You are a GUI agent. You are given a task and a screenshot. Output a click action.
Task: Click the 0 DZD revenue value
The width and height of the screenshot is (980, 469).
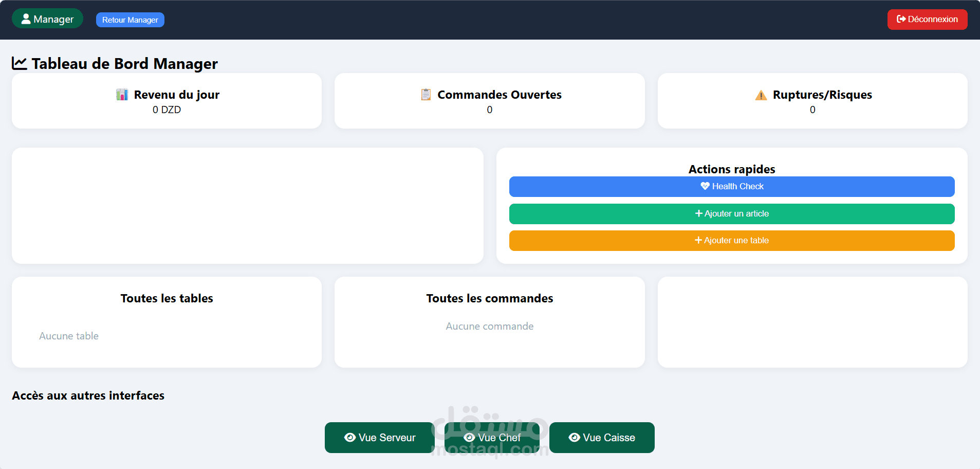[167, 110]
